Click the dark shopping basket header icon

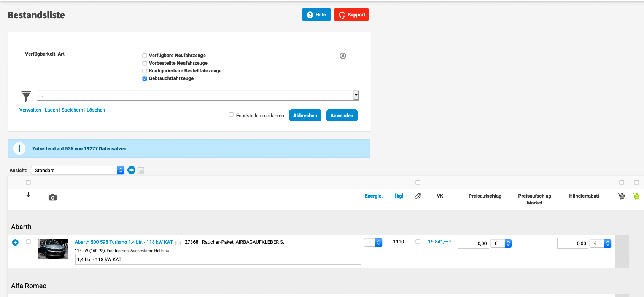coord(622,196)
